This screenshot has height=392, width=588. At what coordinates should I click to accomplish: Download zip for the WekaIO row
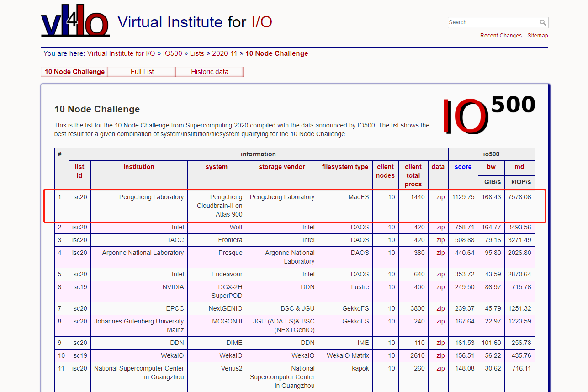pyautogui.click(x=440, y=355)
